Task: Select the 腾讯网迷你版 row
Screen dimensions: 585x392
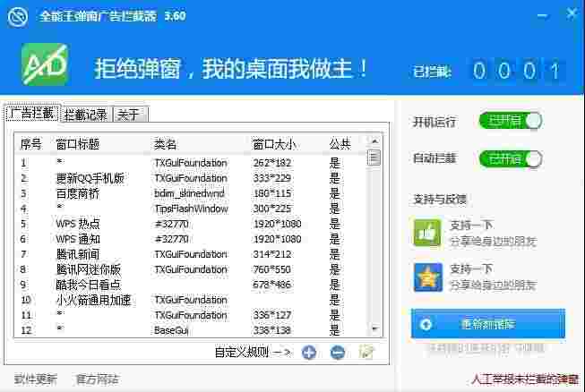Action: pyautogui.click(x=192, y=269)
